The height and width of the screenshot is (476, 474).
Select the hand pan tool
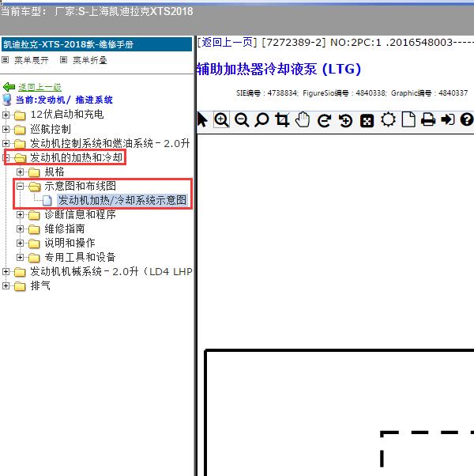pos(303,119)
